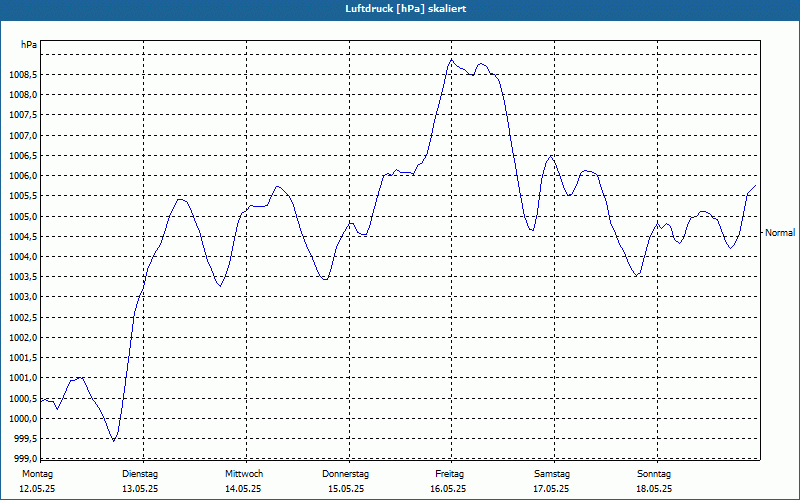Click the date 15.05.25
800x500 pixels.
pos(346,489)
